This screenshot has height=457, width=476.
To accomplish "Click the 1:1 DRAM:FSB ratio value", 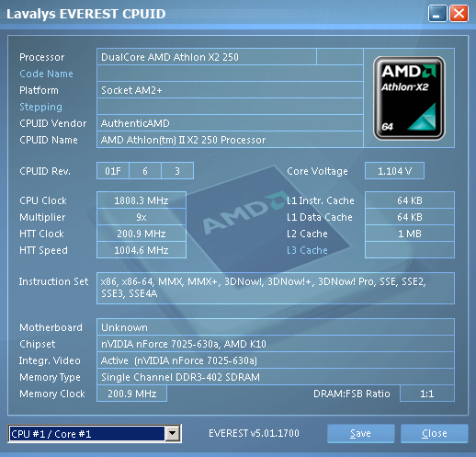I will click(427, 394).
